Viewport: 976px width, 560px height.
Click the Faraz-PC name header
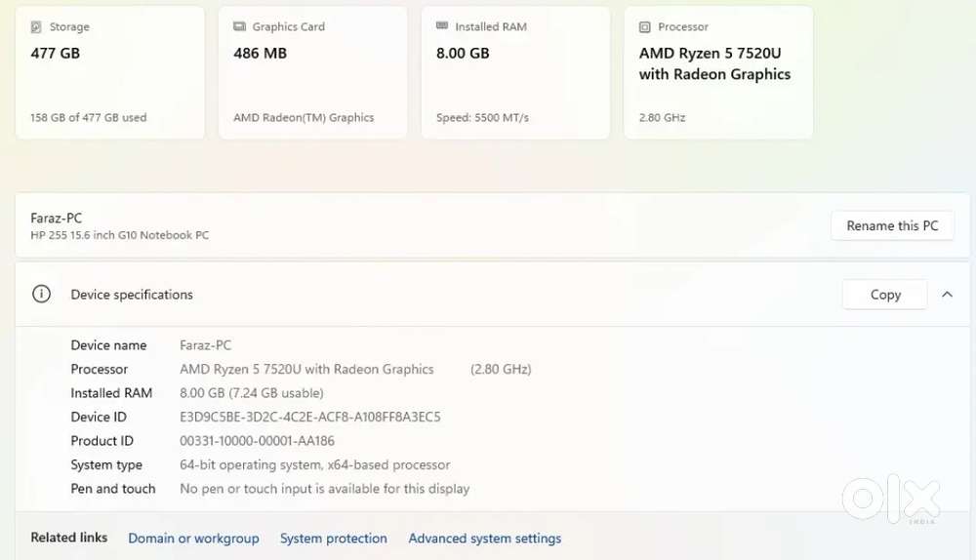56,219
